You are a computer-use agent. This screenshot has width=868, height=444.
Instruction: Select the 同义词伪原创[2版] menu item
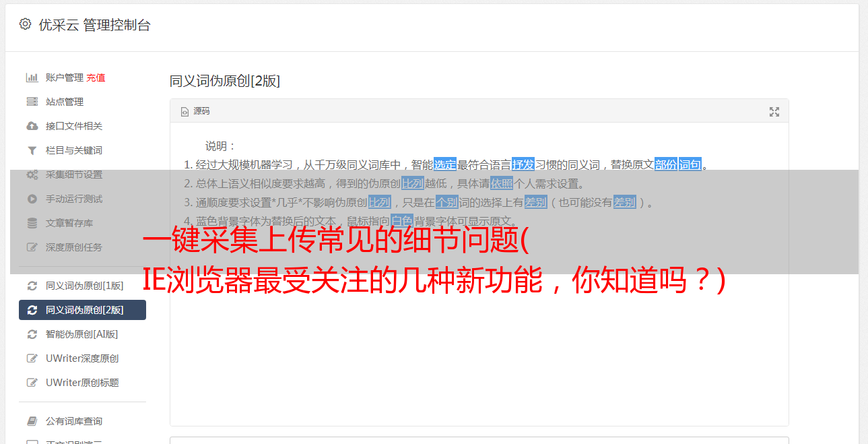coord(82,310)
